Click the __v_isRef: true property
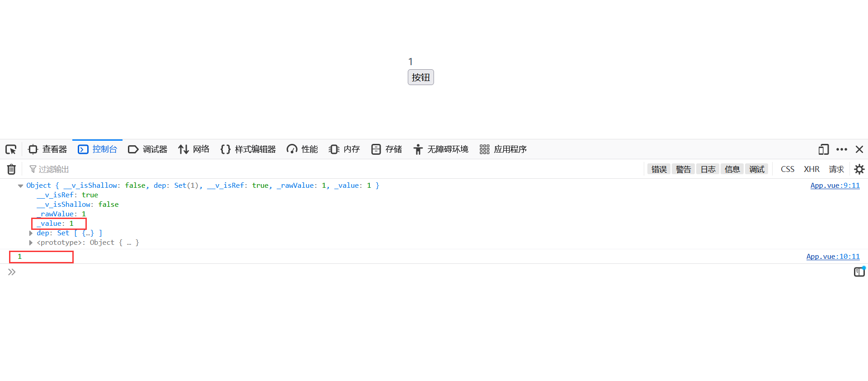 click(67, 195)
